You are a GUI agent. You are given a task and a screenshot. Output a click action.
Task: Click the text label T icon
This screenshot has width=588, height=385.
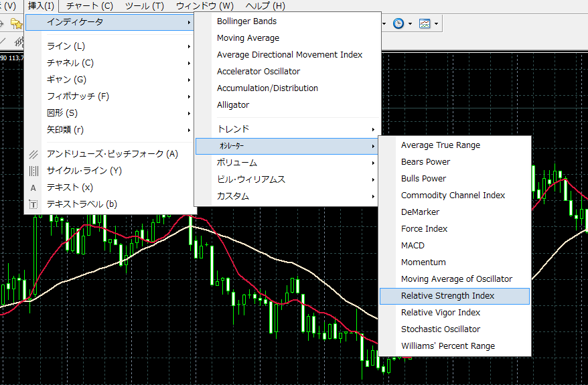33,204
